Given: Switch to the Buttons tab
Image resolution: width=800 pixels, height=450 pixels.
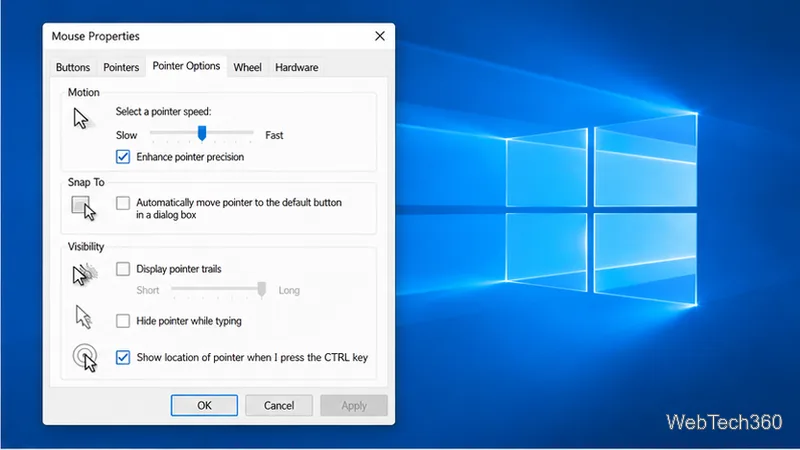Looking at the screenshot, I should coord(73,67).
